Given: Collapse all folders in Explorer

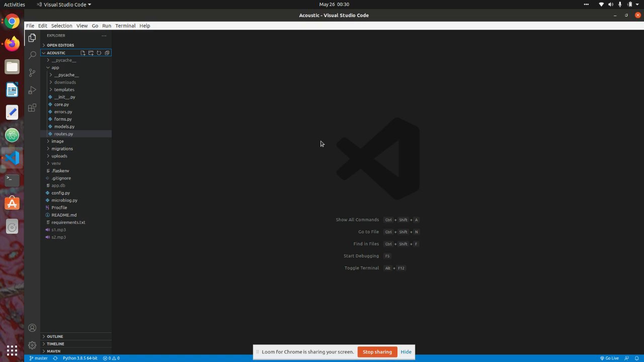Looking at the screenshot, I should [107, 53].
